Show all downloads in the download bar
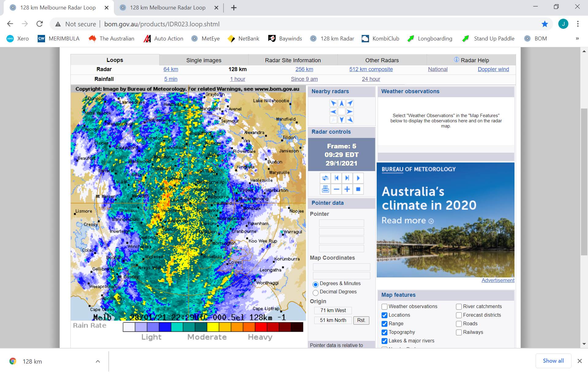588x374 pixels. (553, 361)
